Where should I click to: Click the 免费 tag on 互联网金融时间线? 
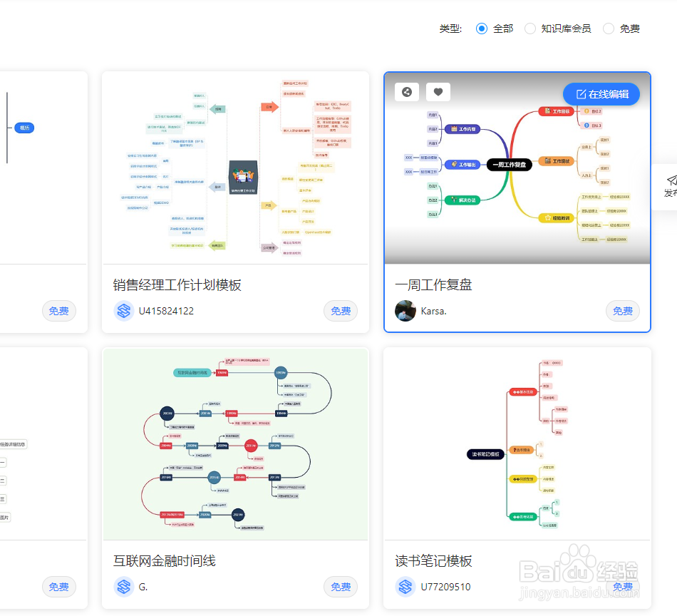341,587
